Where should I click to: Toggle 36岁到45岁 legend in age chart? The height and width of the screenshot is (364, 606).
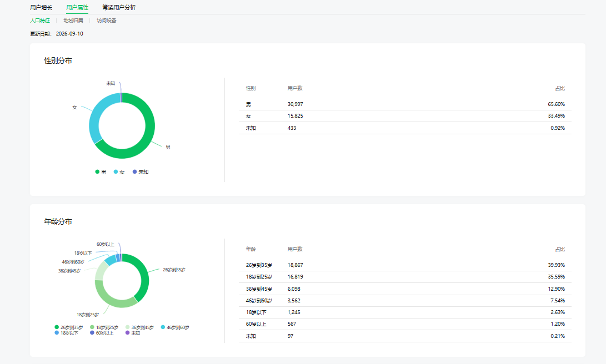[139, 327]
